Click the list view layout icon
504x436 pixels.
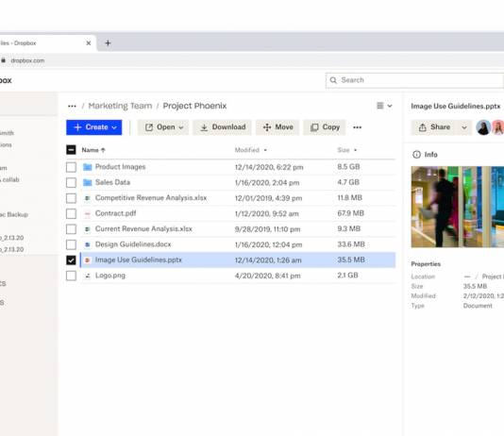[x=380, y=106]
